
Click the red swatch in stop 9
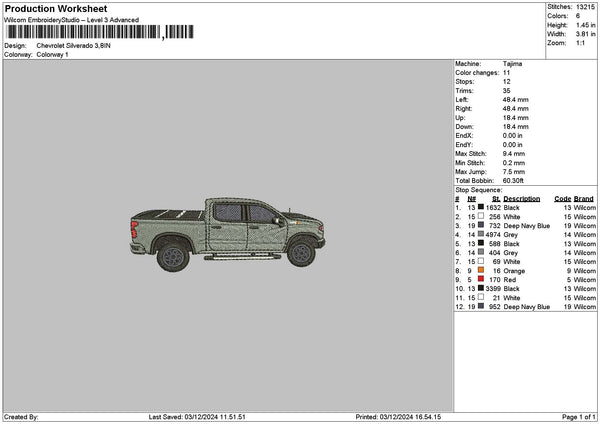[481, 279]
